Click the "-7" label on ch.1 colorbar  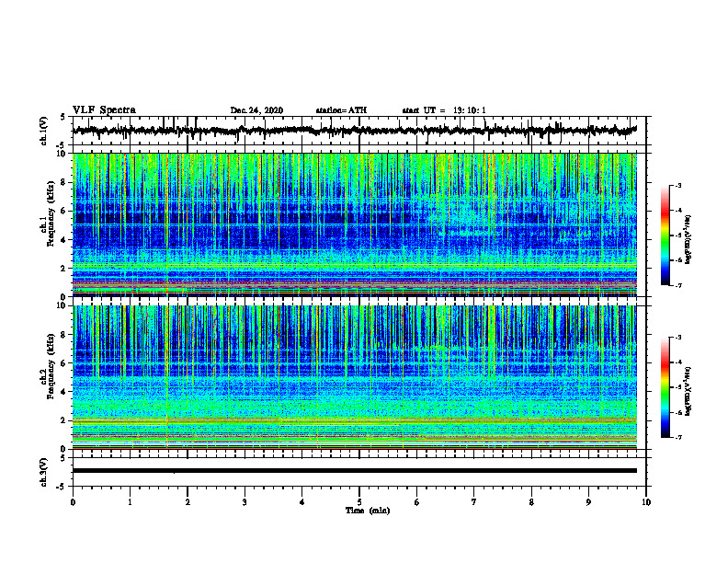(677, 285)
